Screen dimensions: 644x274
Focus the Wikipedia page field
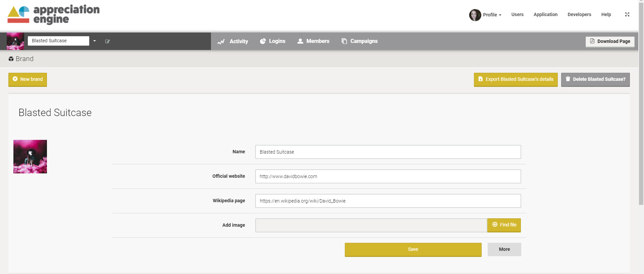pyautogui.click(x=388, y=201)
